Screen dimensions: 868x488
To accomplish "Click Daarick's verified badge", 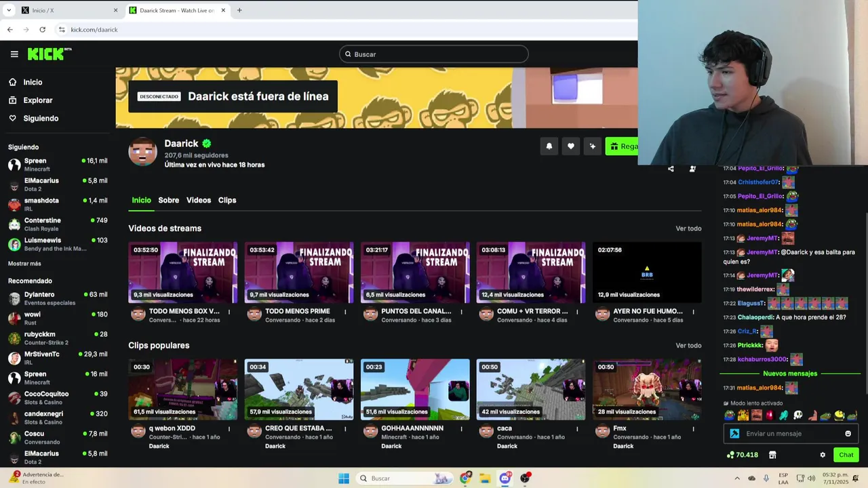I will click(207, 144).
